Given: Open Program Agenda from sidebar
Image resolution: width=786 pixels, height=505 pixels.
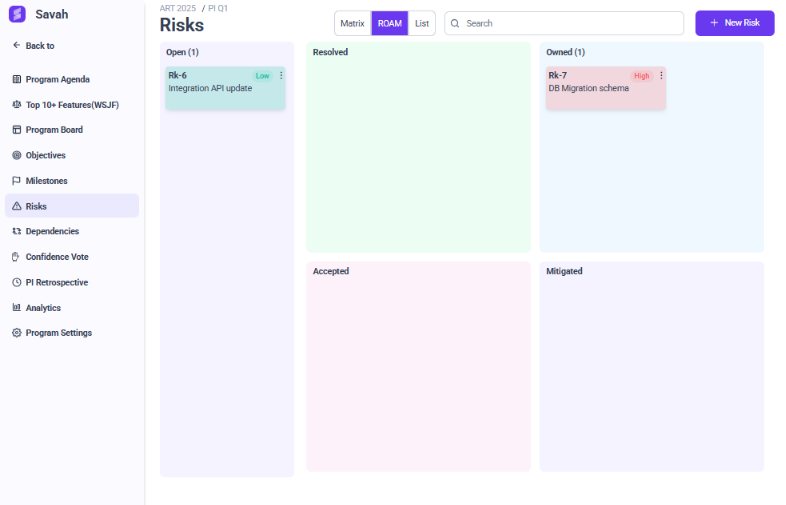Looking at the screenshot, I should click(x=57, y=79).
